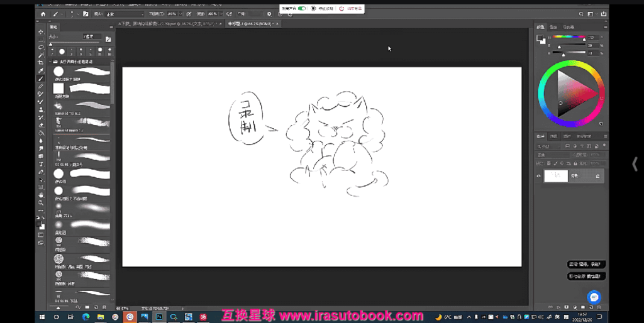Toggle layer filtering on/off switch
Viewport: 644px width, 323px height.
click(x=604, y=146)
